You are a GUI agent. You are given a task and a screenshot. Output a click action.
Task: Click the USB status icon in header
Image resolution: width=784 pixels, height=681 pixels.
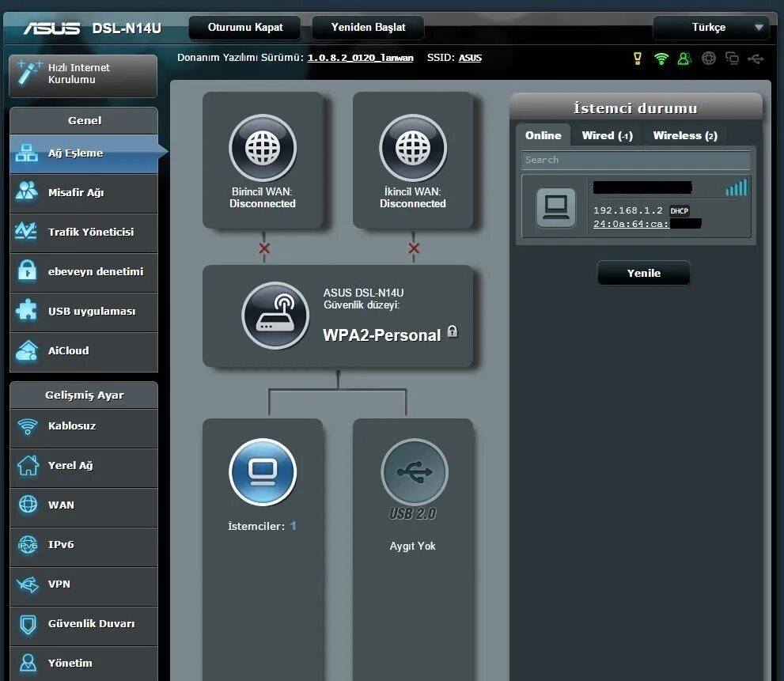tap(756, 59)
